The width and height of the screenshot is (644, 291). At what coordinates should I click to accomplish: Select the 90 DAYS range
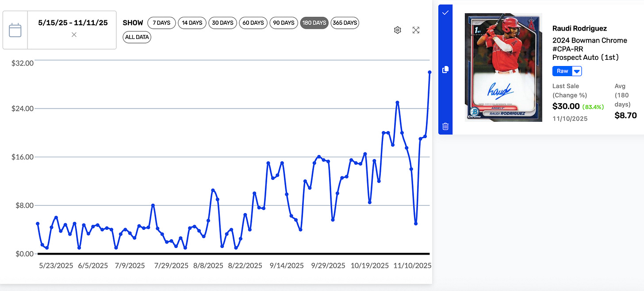(284, 23)
